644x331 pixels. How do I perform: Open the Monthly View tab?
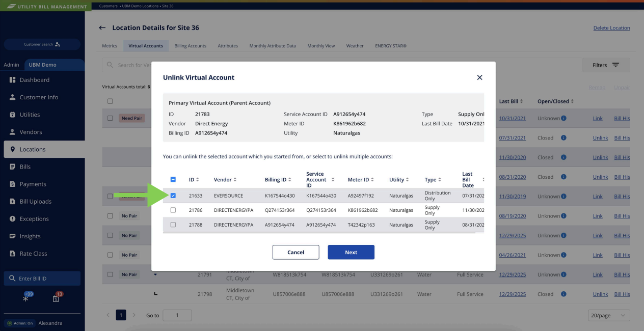tap(321, 46)
